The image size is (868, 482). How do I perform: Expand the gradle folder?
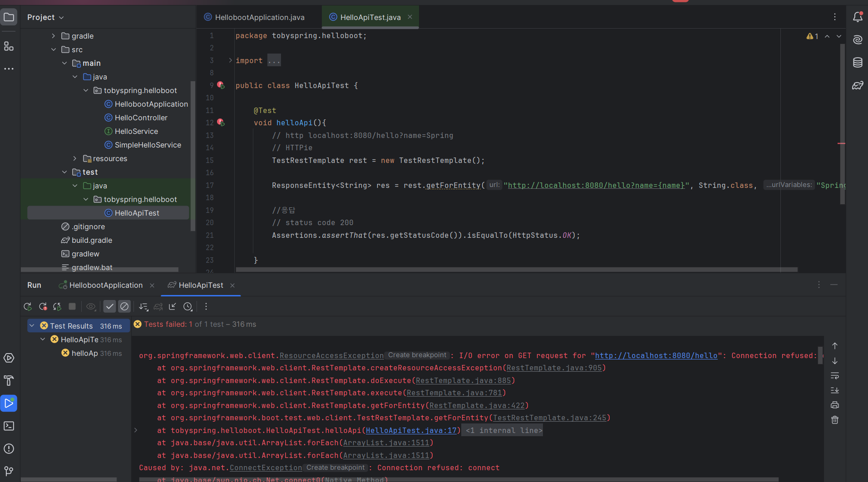54,36
